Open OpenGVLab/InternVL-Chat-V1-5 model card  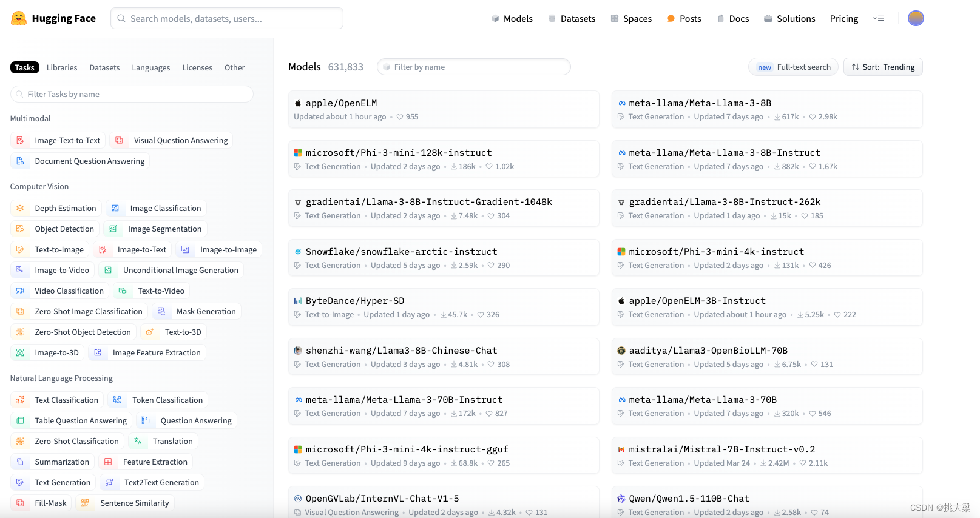pos(444,502)
